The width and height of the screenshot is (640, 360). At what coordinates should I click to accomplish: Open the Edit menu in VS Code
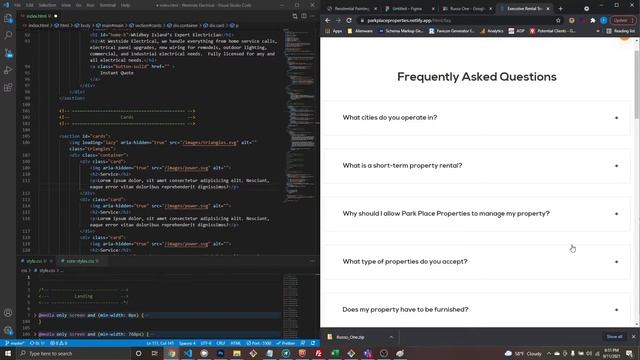pos(29,5)
